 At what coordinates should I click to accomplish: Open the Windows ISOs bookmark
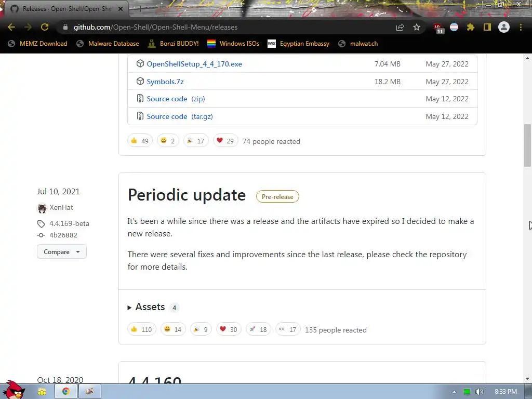(x=233, y=44)
